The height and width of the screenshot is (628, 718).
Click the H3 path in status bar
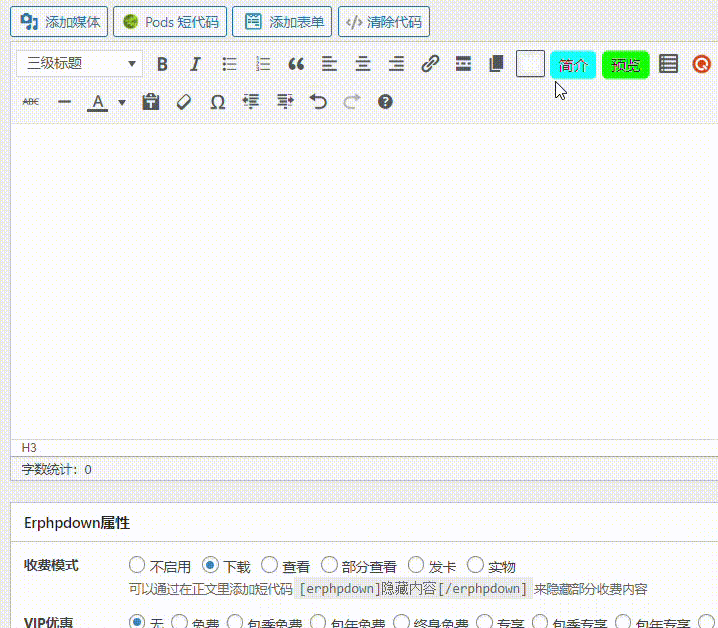[x=29, y=448]
